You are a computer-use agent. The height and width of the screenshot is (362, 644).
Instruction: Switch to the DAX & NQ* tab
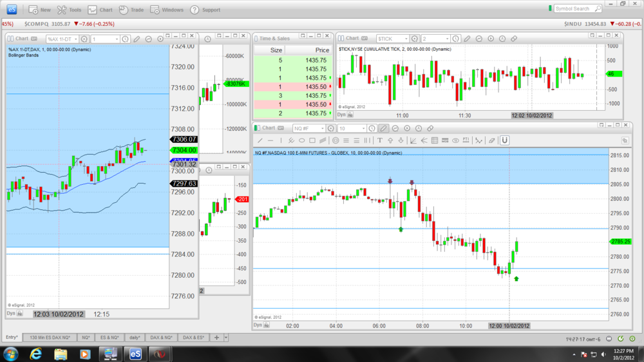161,338
